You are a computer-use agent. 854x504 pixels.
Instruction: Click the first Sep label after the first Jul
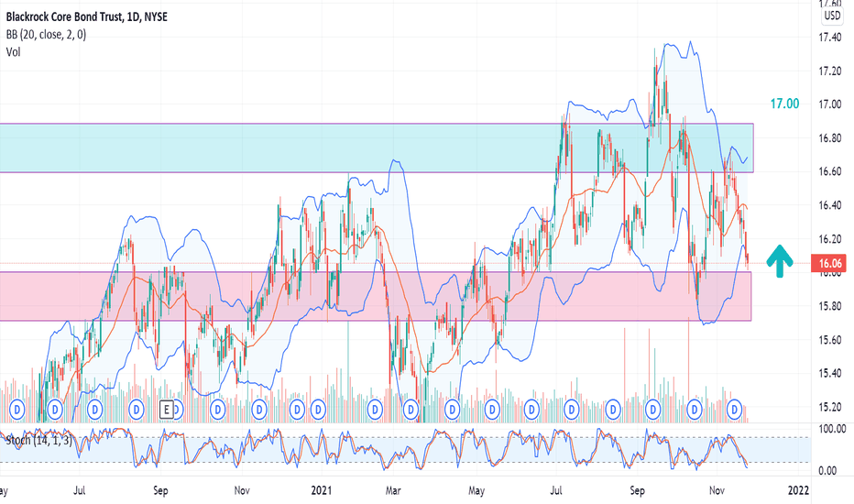pos(160,490)
